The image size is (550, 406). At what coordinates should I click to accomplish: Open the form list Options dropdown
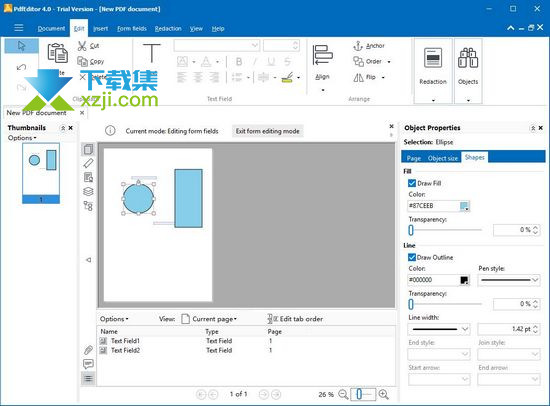click(114, 319)
